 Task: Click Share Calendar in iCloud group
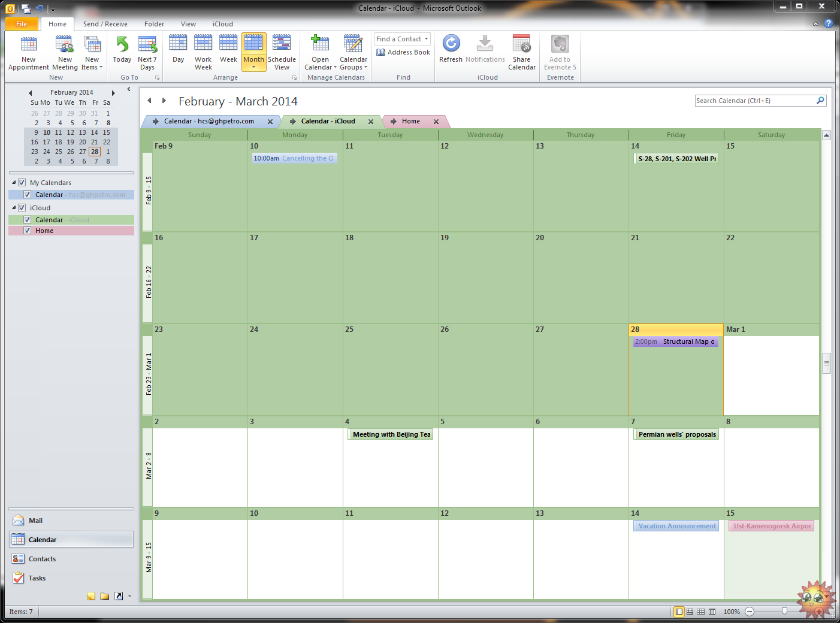click(522, 53)
